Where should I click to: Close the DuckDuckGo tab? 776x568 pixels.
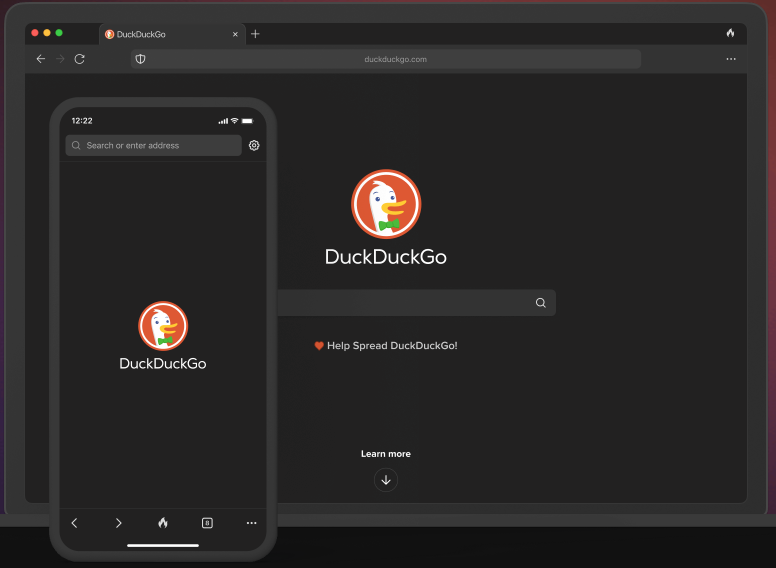(235, 34)
